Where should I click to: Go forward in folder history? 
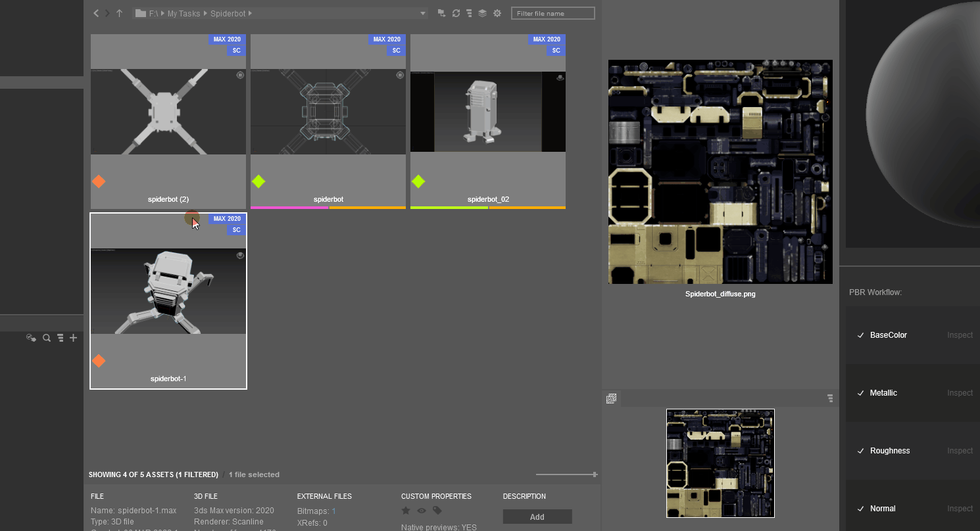click(107, 13)
